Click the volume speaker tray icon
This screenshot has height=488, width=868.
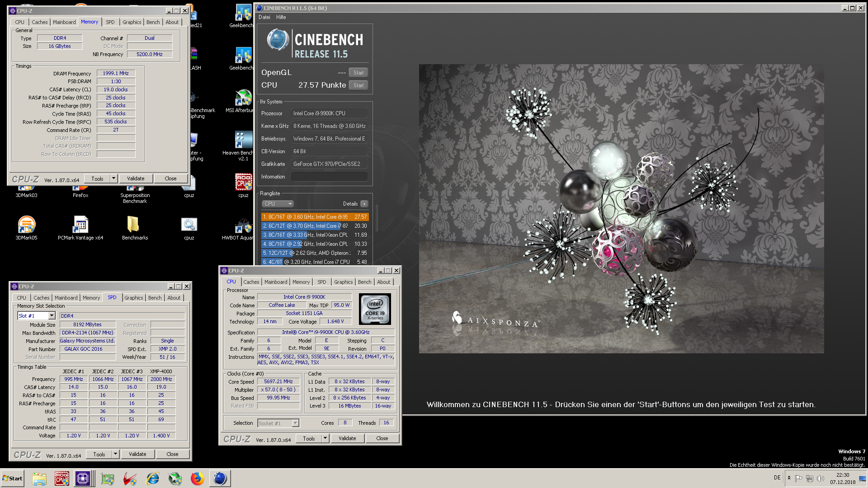coord(821,478)
